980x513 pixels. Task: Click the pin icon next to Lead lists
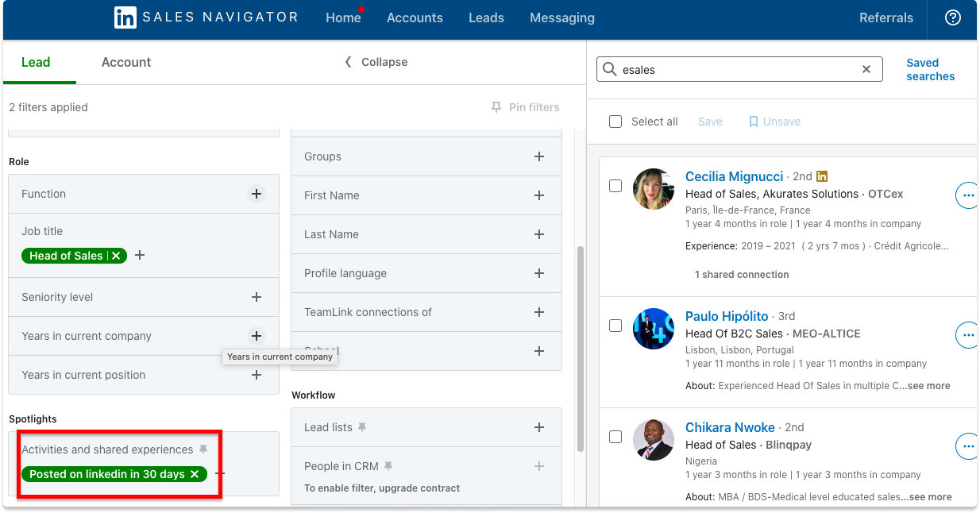(x=362, y=427)
